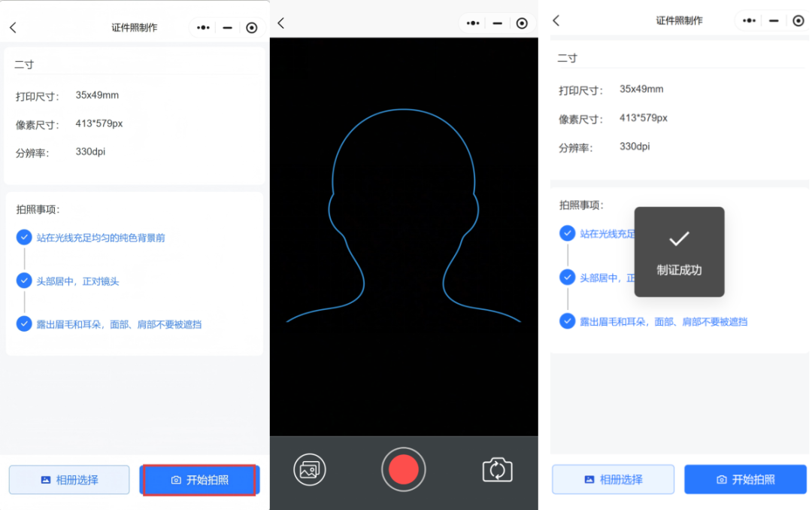Tap 开始拍照 on the 制证成功 screen
This screenshot has height=510, width=812.
745,479
